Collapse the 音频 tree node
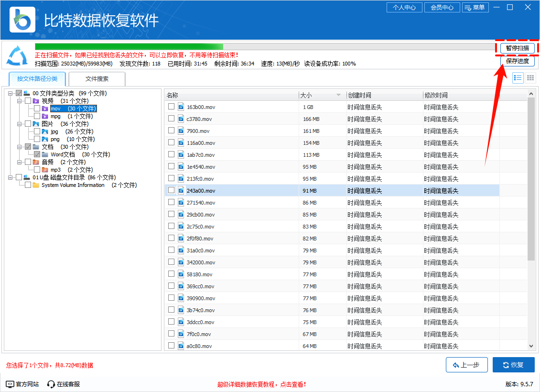Screen dimensions: 540x392 tap(19, 162)
